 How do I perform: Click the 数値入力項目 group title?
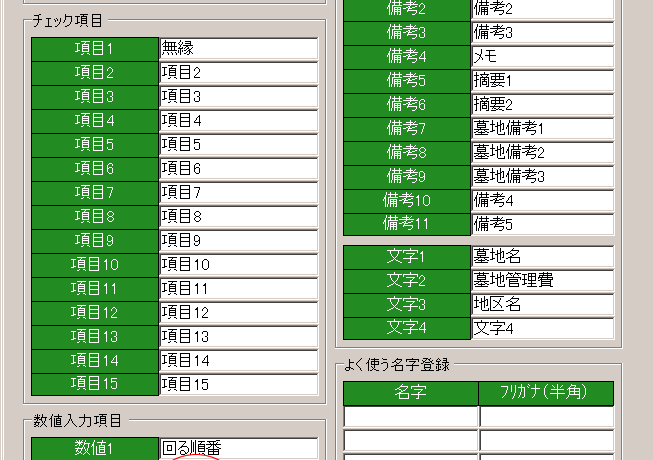point(77,421)
